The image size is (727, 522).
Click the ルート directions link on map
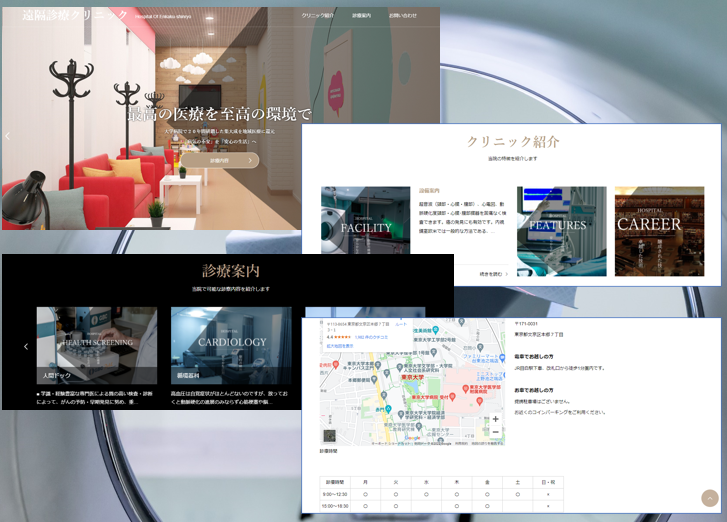tap(401, 325)
